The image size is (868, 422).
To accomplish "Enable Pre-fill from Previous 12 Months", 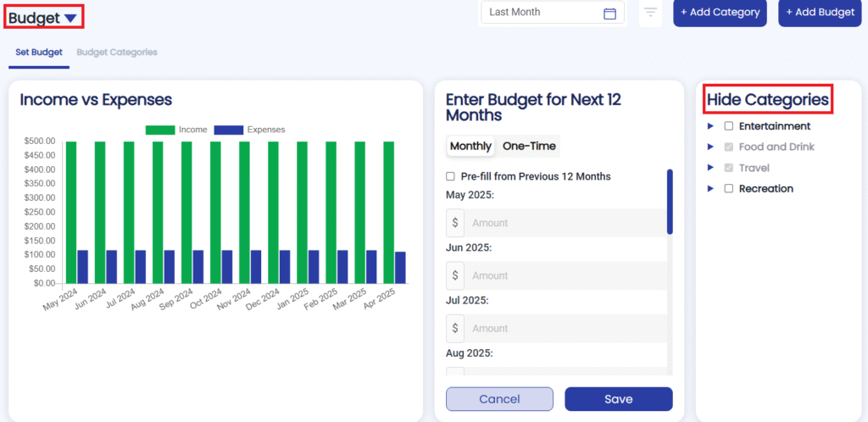I will click(x=451, y=177).
